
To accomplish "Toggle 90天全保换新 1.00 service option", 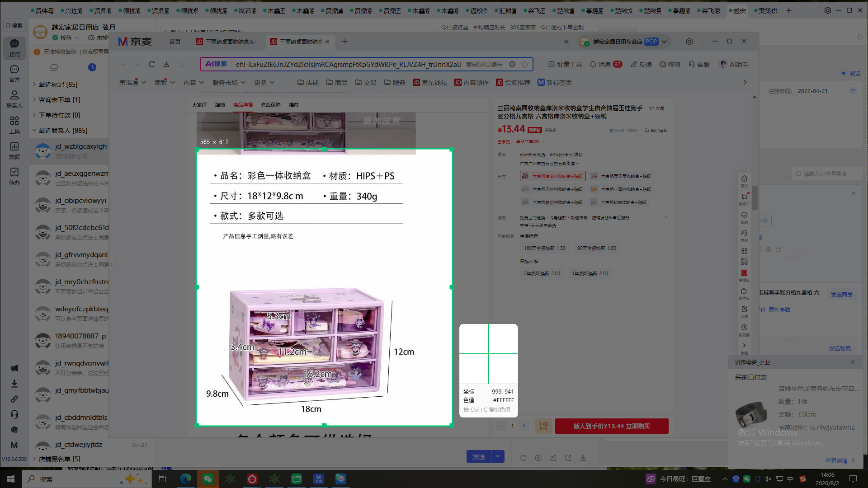I will tap(597, 249).
